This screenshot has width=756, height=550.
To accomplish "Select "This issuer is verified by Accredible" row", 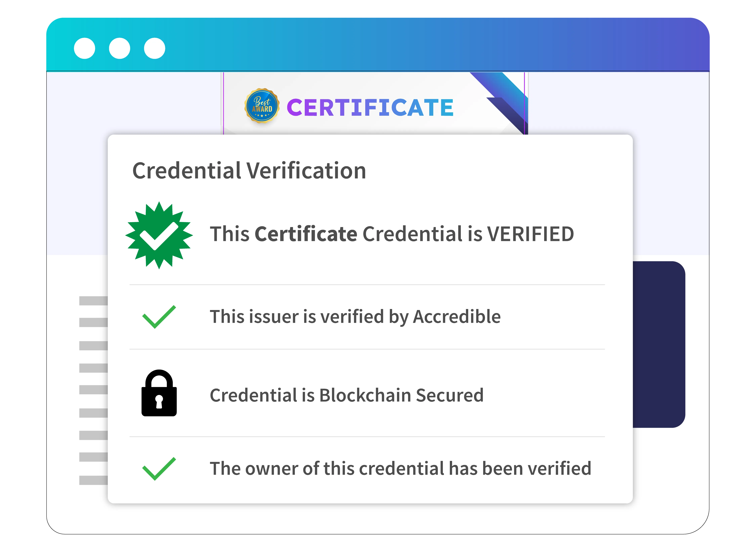I will click(355, 316).
